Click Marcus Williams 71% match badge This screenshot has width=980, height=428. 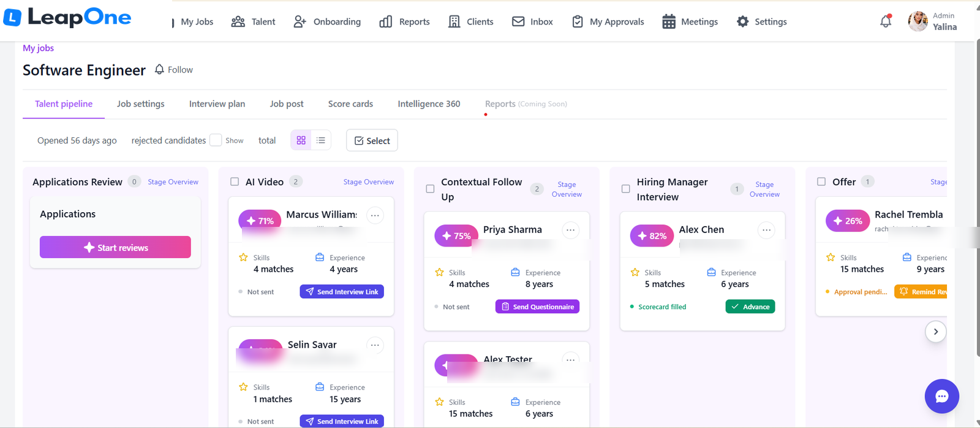[x=260, y=221]
